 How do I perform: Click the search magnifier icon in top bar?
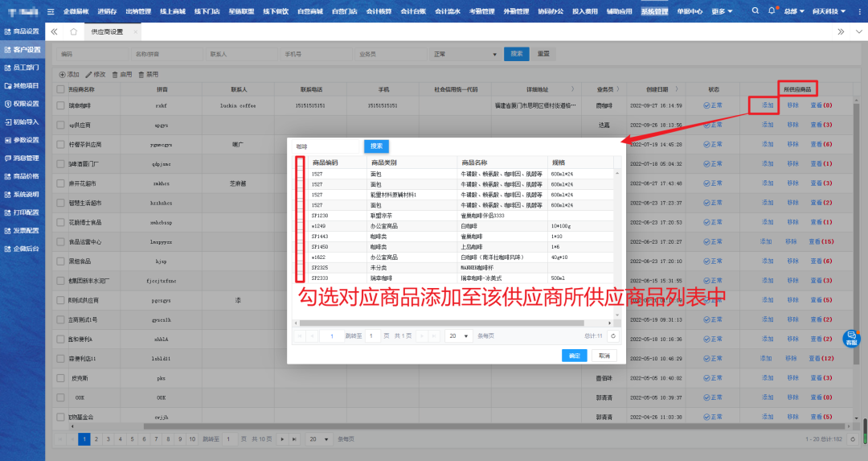[755, 11]
